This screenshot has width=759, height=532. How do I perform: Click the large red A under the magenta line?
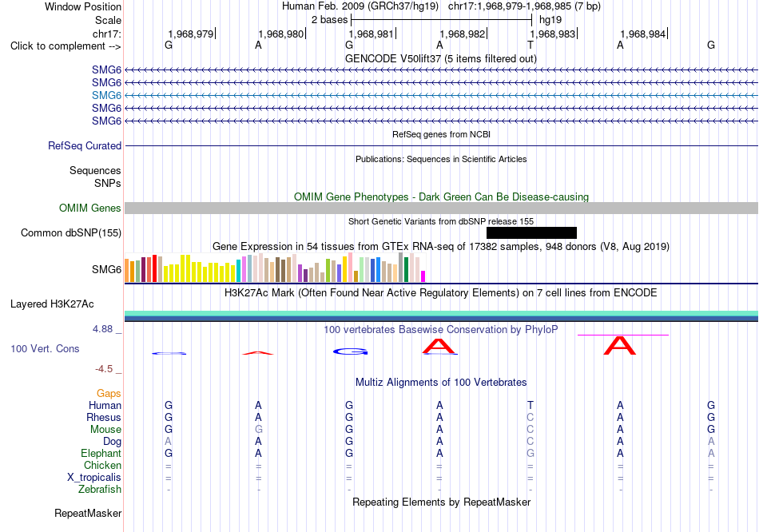[x=620, y=346]
